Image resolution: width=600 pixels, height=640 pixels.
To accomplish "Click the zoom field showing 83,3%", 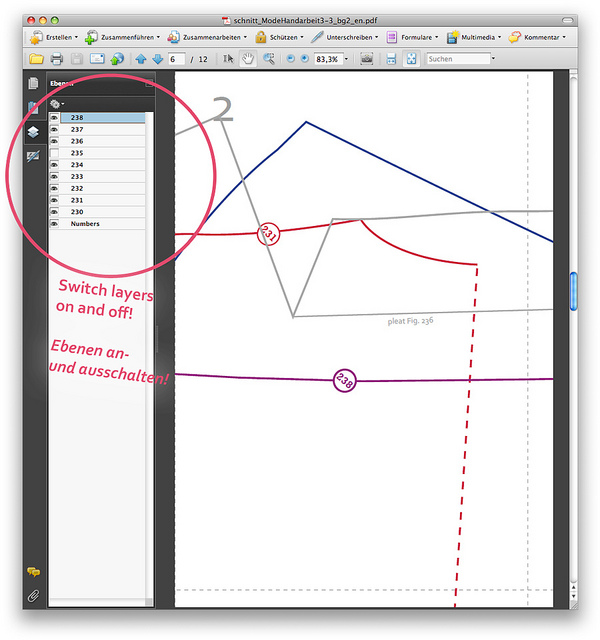I will click(328, 59).
